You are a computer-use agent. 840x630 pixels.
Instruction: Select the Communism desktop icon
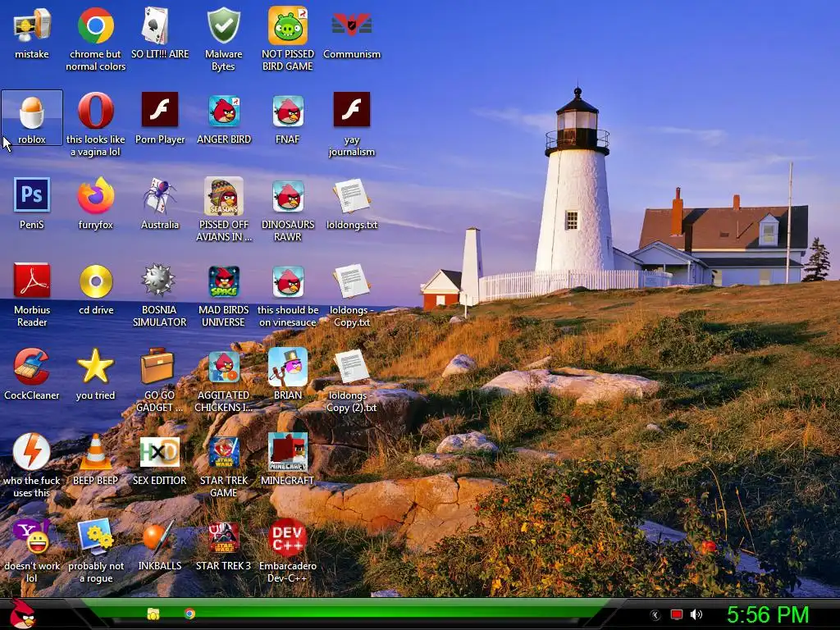point(351,25)
